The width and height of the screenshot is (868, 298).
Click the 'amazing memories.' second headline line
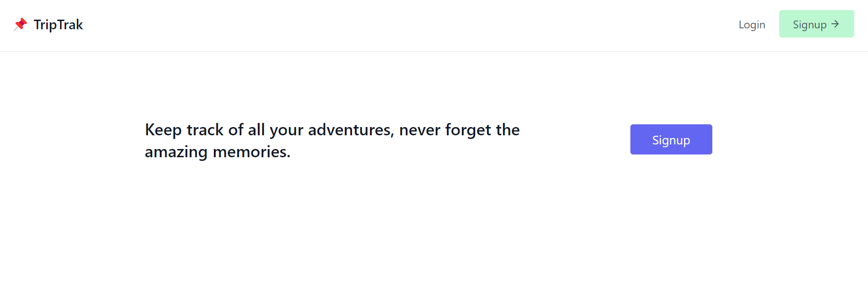coord(217,152)
